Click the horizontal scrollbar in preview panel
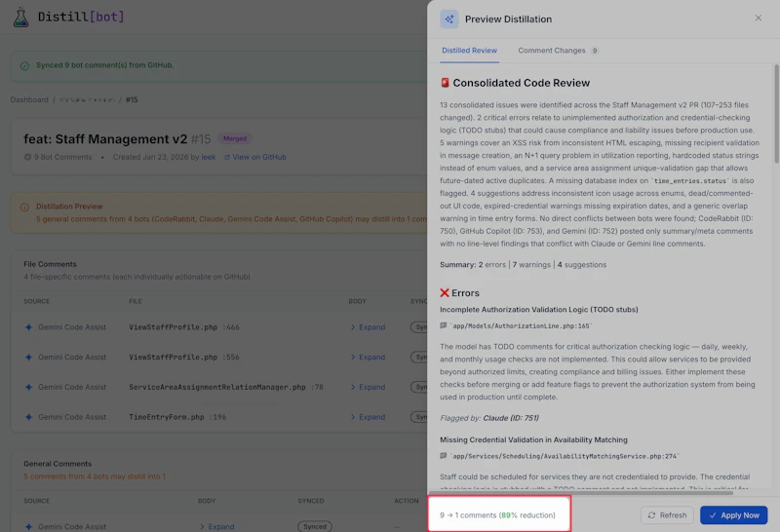Screen dimensions: 780x532 (580, 493)
